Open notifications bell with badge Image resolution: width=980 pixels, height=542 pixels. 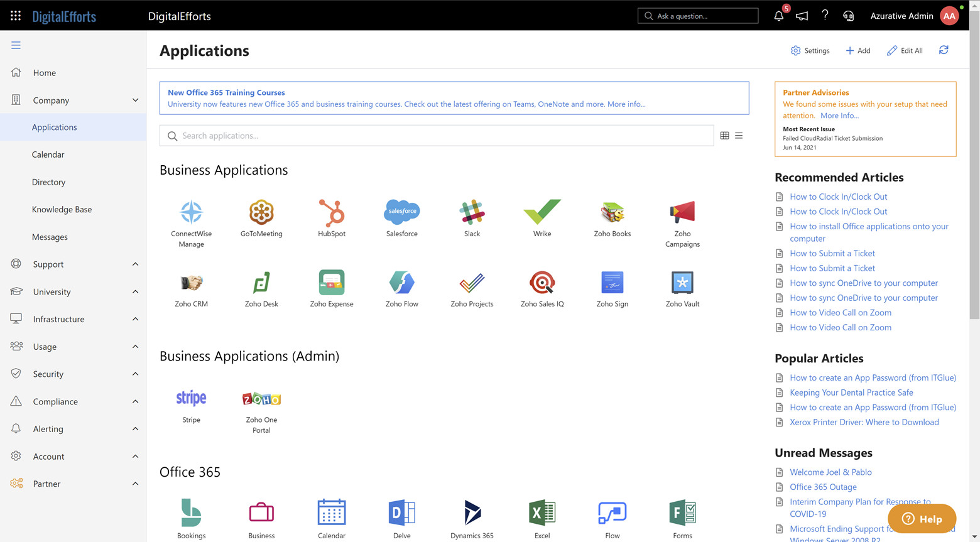pos(779,15)
